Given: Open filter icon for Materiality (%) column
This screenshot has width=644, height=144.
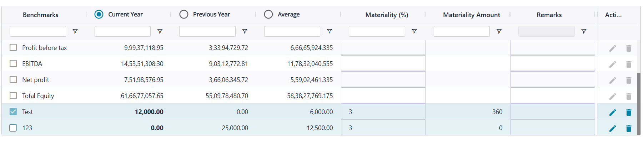Looking at the screenshot, I should [x=414, y=31].
